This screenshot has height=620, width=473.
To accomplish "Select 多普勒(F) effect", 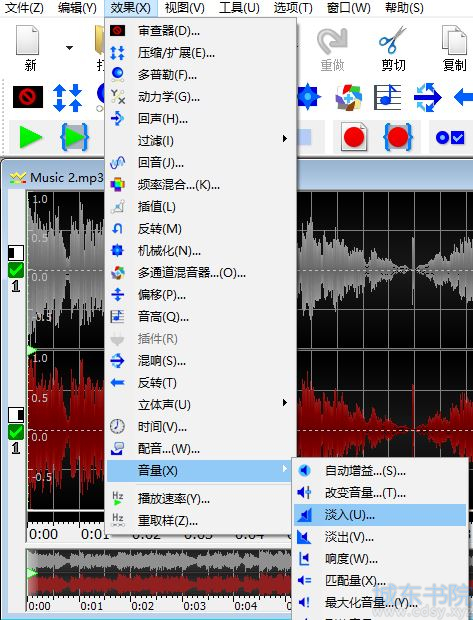I will [x=201, y=75].
